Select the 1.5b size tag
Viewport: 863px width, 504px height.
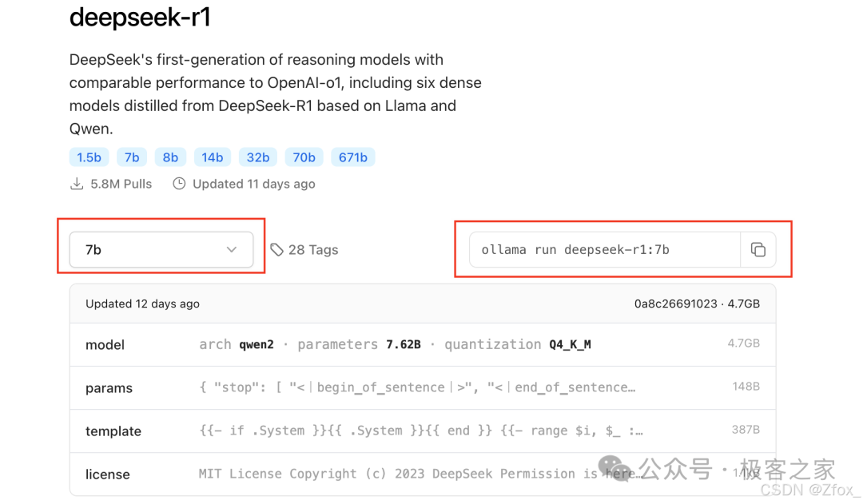coord(89,157)
